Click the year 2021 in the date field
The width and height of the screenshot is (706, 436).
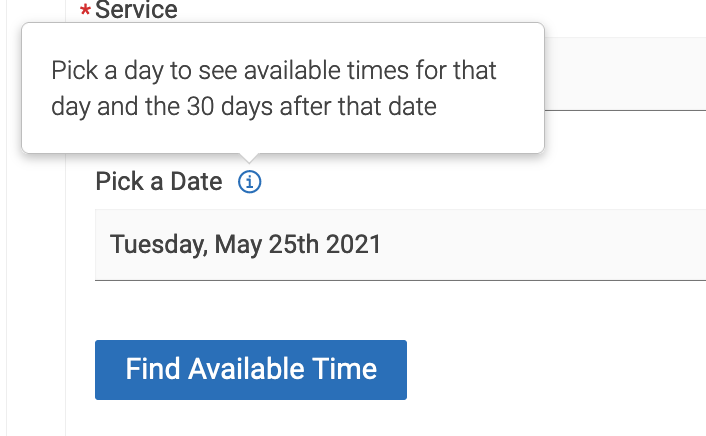click(x=353, y=245)
